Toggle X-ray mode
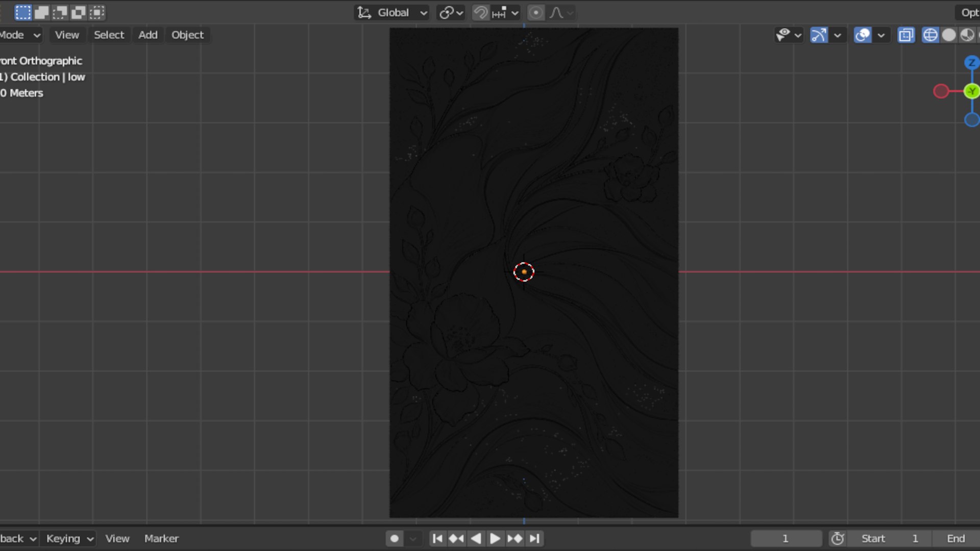The height and width of the screenshot is (551, 980). pyautogui.click(x=906, y=35)
